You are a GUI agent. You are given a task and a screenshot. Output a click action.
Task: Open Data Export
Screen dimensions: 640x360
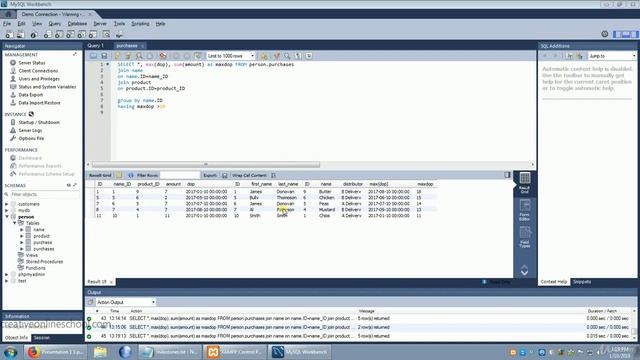click(x=31, y=95)
